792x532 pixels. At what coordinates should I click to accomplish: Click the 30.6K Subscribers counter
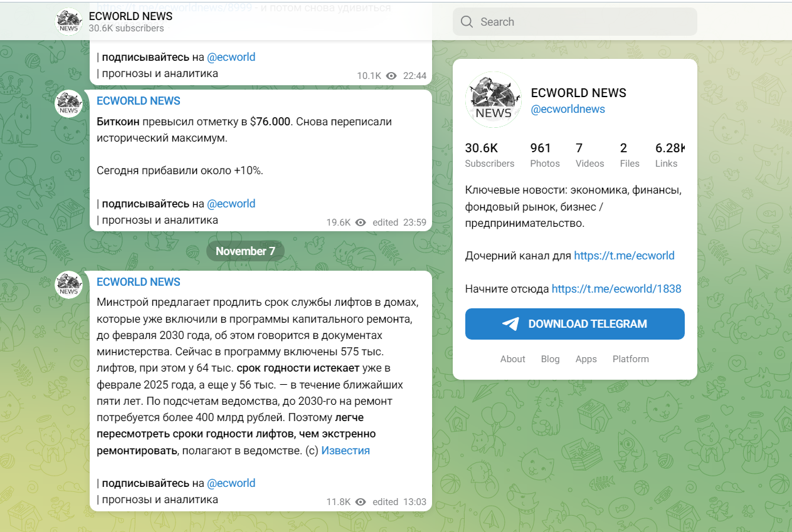pos(489,155)
